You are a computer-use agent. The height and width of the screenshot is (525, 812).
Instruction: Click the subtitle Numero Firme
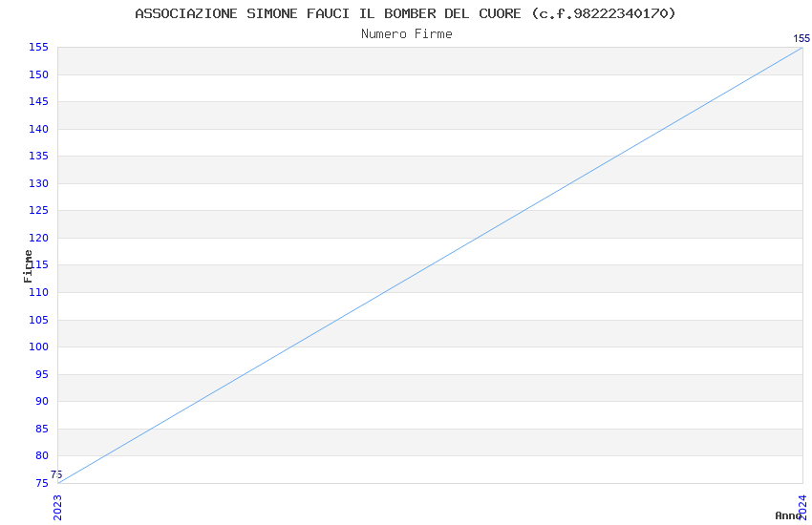407,34
